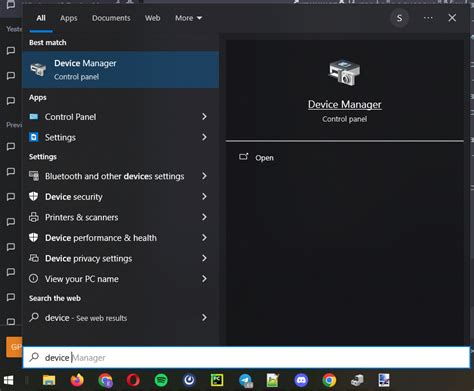The image size is (474, 391).
Task: Click into the search input box
Action: point(246,357)
